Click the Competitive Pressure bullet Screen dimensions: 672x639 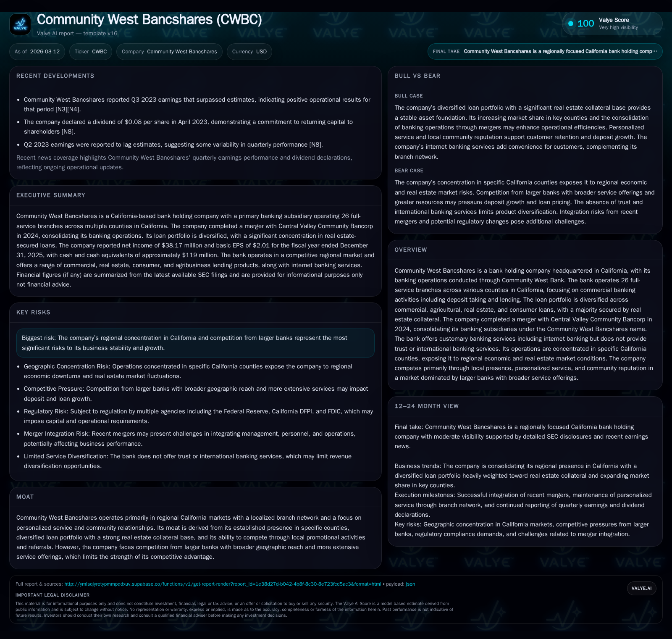coord(196,394)
